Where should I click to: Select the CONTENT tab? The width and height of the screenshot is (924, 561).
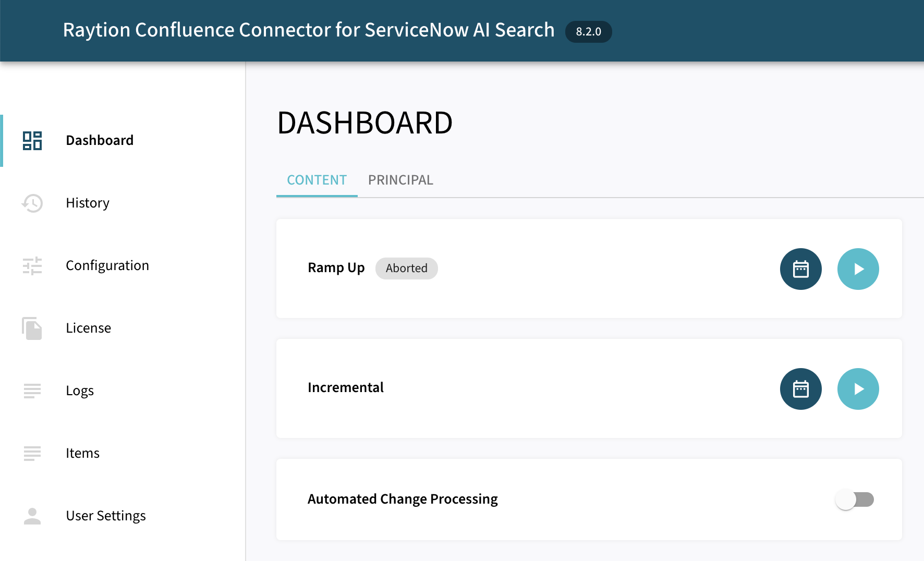(x=317, y=180)
